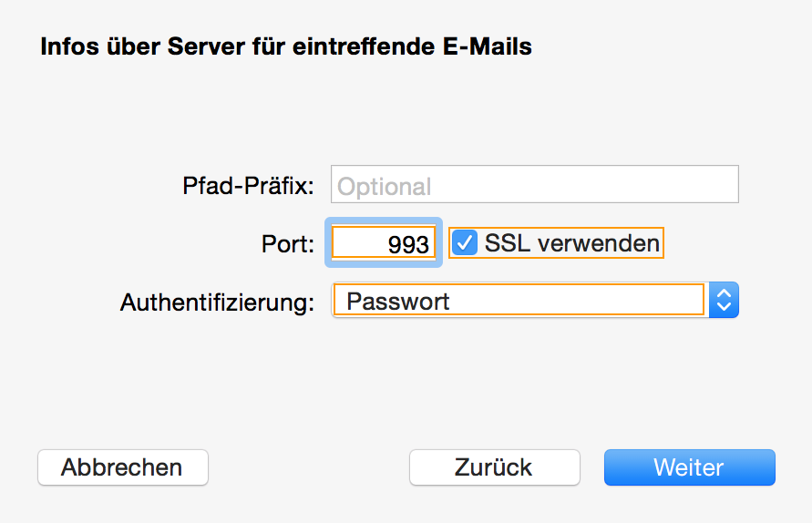Click into the Pfad-Präfix text field
812x523 pixels.
[x=534, y=185]
